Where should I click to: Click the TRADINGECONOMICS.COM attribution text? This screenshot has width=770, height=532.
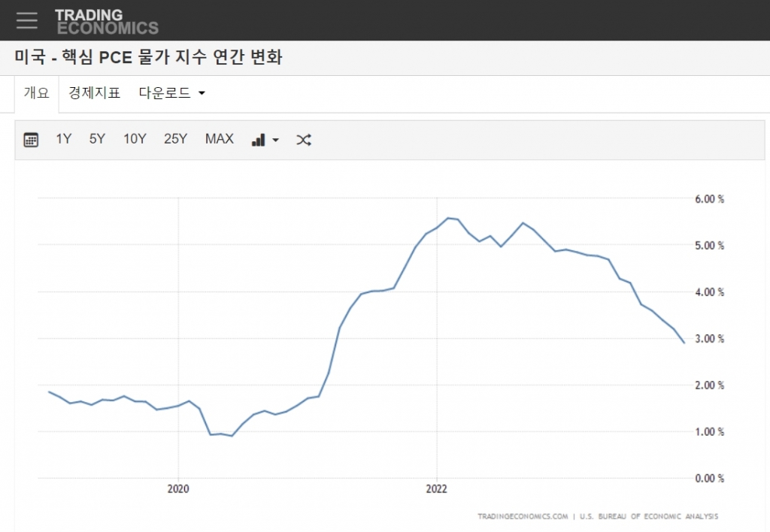(523, 516)
